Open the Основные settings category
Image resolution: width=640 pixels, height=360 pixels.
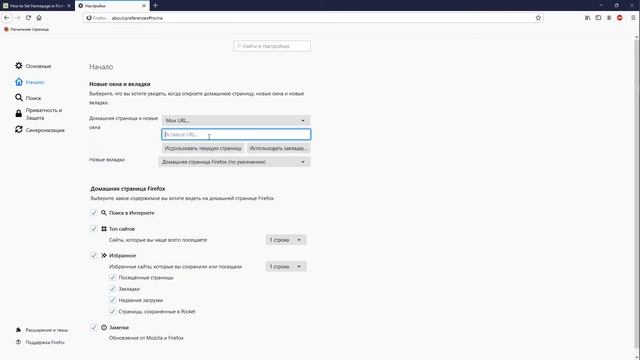[x=33, y=66]
